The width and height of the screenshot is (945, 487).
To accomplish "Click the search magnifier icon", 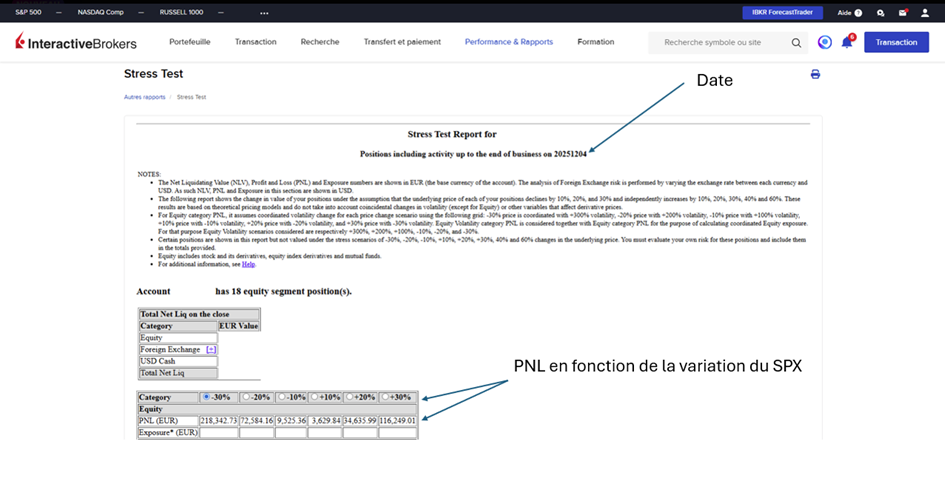I will (x=796, y=43).
